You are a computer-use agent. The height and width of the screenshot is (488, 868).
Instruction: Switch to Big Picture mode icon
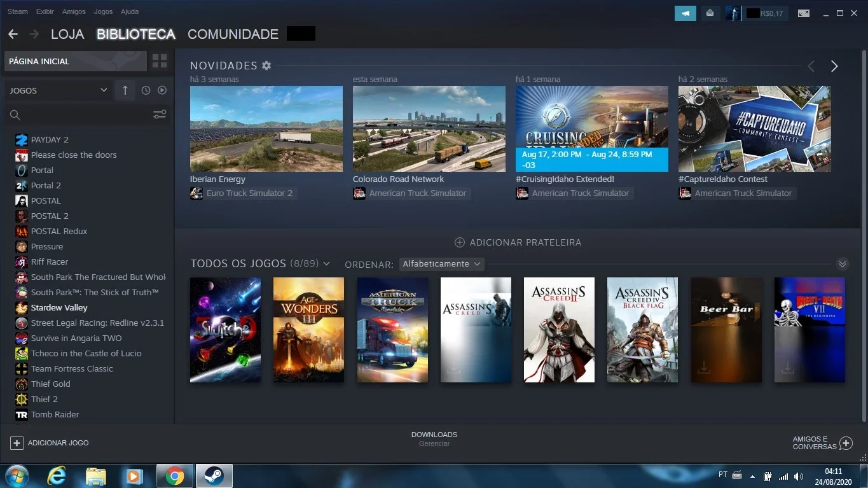tap(804, 13)
